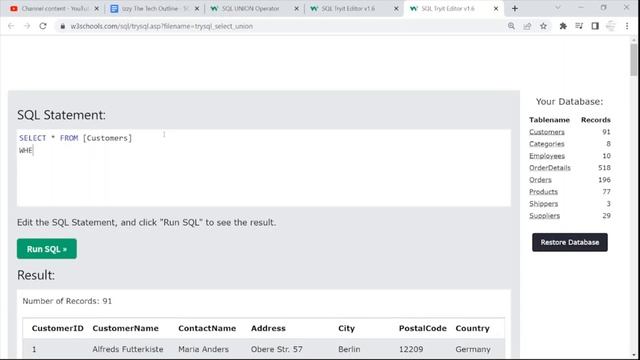The width and height of the screenshot is (640, 360).
Task: Share this page icon
Action: click(527, 26)
